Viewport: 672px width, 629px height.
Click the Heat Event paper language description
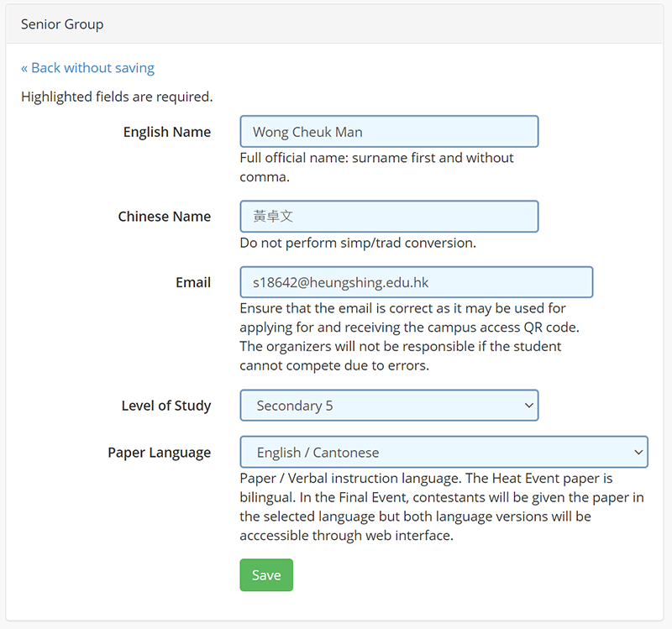click(442, 506)
